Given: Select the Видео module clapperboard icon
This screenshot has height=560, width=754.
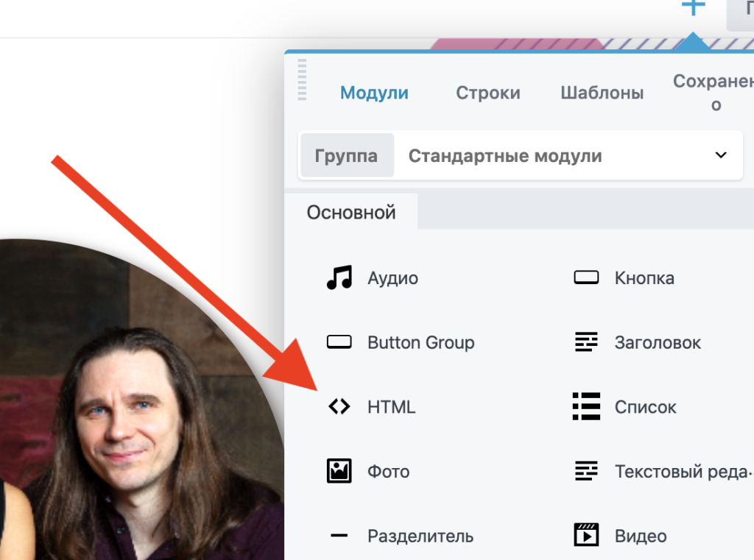Looking at the screenshot, I should [586, 536].
